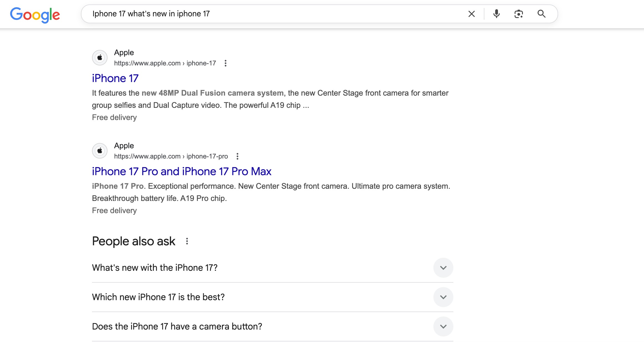Click the apple.com › iphone-17-pro URL
Image resolution: width=644 pixels, height=342 pixels.
click(171, 156)
